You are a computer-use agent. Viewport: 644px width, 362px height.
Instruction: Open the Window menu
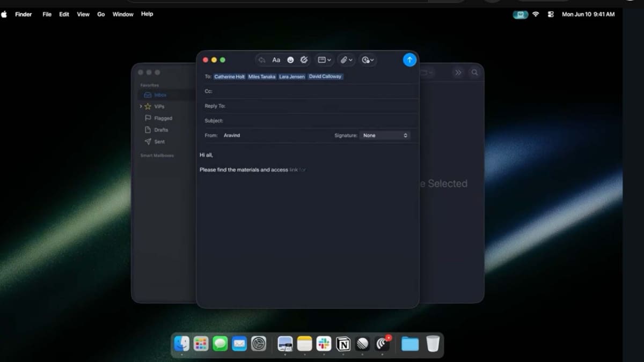[x=123, y=14]
